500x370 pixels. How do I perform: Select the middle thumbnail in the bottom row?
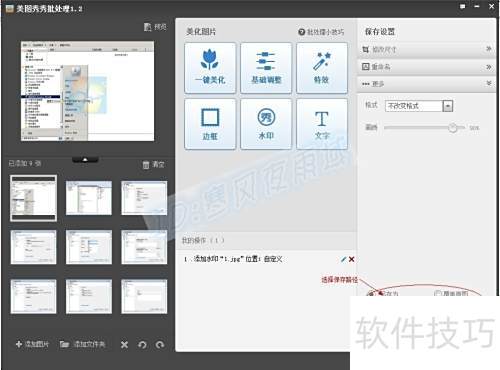tap(89, 296)
